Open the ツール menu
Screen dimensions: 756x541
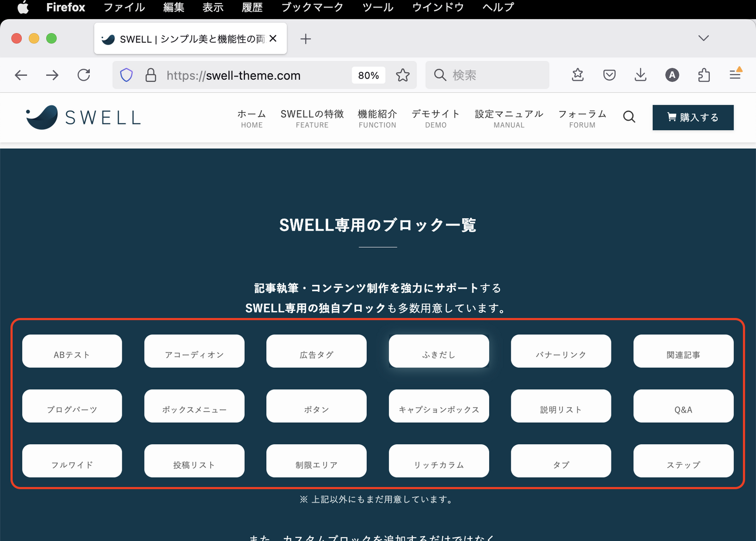tap(378, 8)
